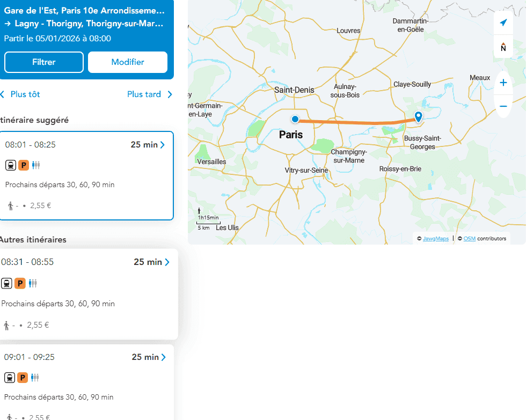Zoom out the map with minus button
This screenshot has height=420, width=527.
point(503,106)
